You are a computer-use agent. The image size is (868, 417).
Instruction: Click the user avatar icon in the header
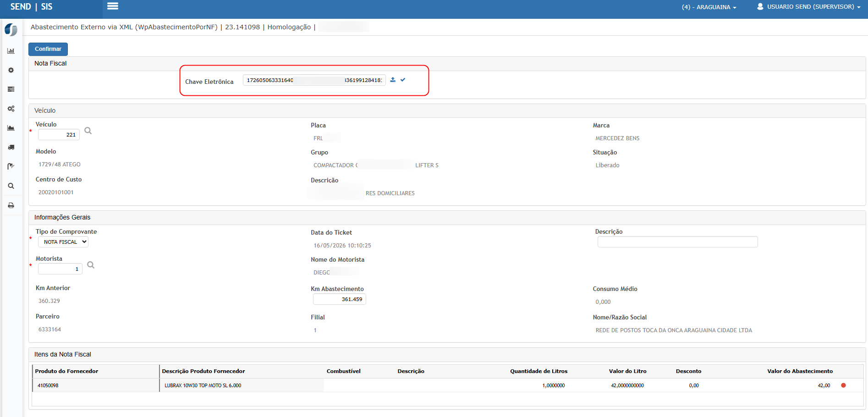coord(760,6)
